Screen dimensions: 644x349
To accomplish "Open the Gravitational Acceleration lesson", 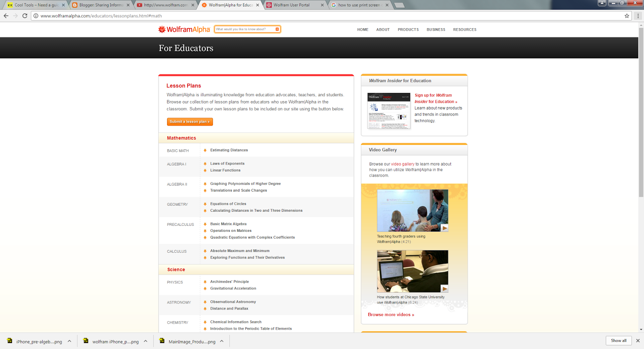I will click(x=233, y=288).
